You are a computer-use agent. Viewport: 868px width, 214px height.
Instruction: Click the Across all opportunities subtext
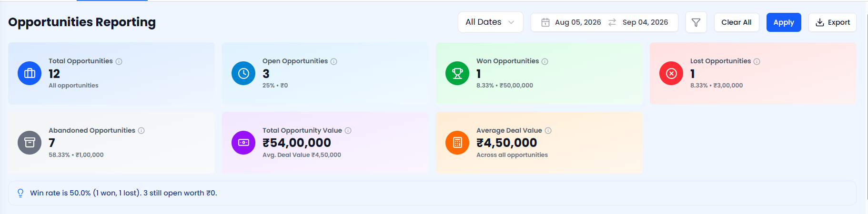click(x=512, y=155)
